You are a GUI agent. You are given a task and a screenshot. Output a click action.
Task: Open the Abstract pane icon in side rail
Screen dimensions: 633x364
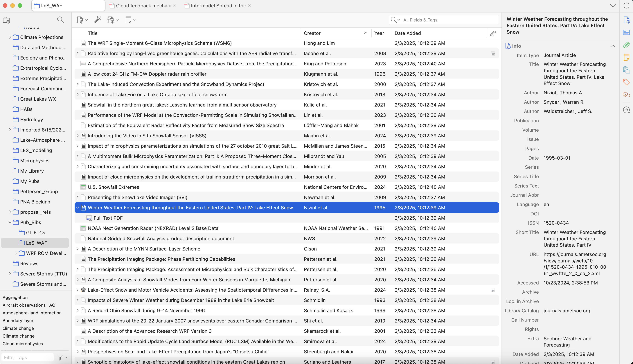(x=626, y=32)
